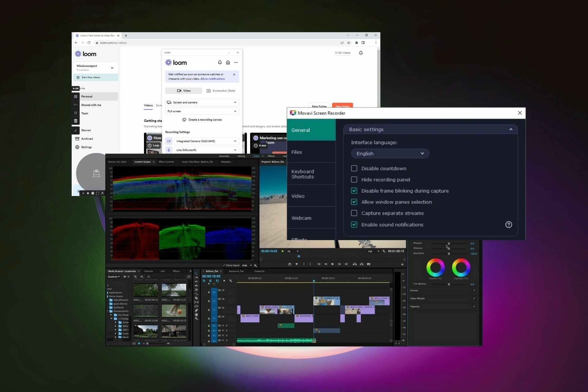The width and height of the screenshot is (588, 392).
Task: Toggle Clamp Signal checkbox in scopes
Action: 224,265
